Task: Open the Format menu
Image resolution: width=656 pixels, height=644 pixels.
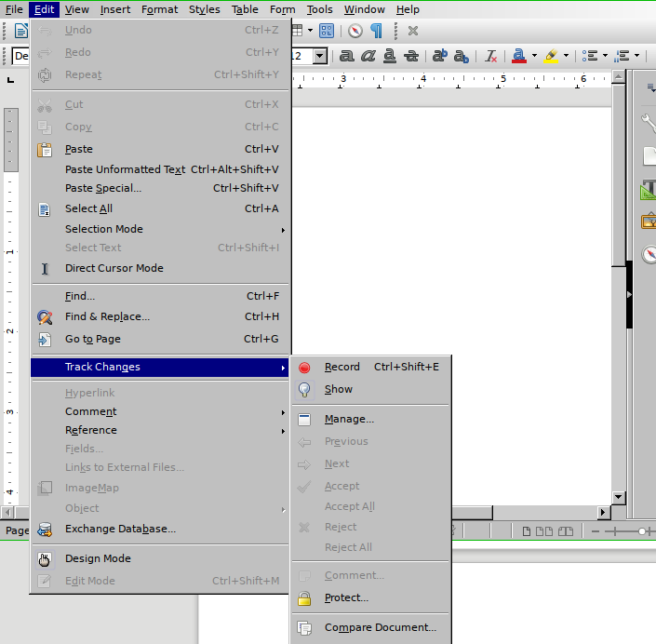Action: pyautogui.click(x=159, y=9)
